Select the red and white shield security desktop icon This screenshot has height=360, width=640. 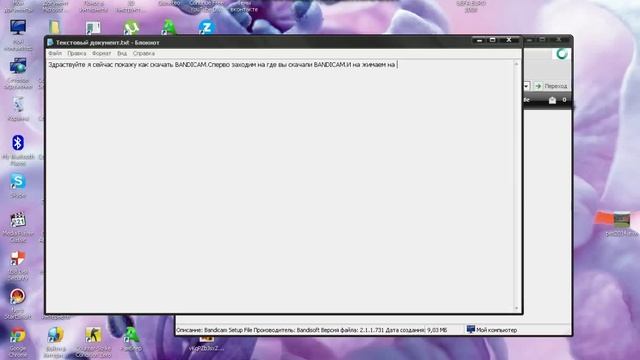[x=18, y=258]
